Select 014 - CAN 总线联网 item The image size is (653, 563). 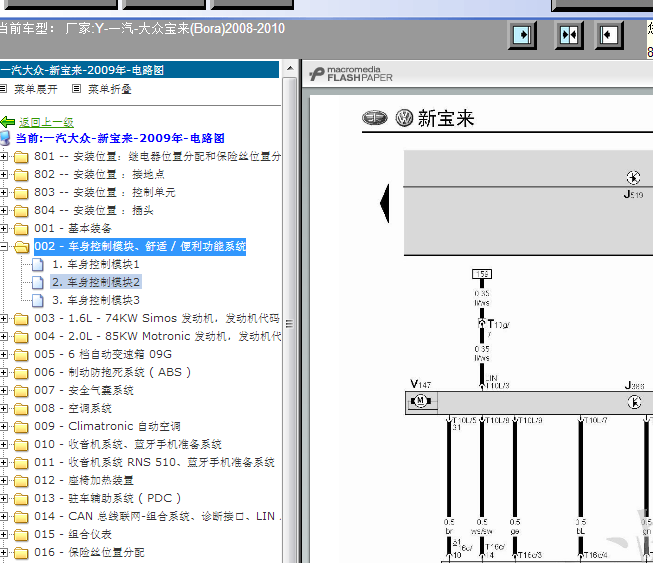click(157, 516)
